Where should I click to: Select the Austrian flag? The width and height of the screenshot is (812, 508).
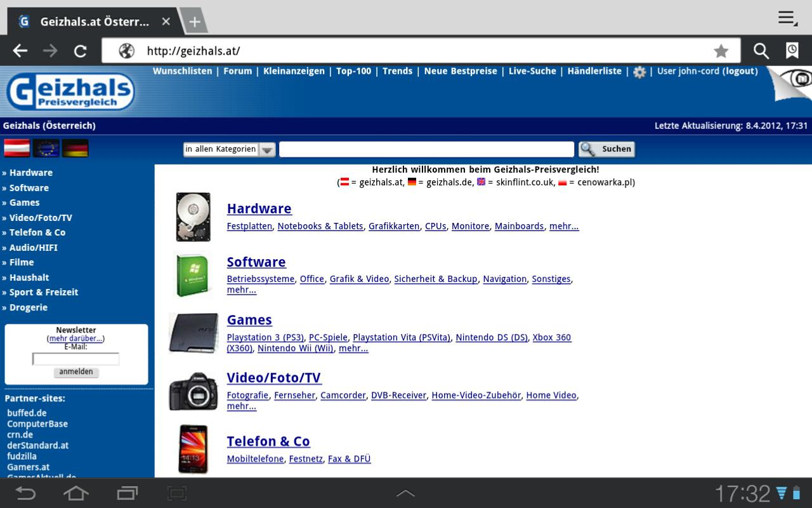point(17,148)
